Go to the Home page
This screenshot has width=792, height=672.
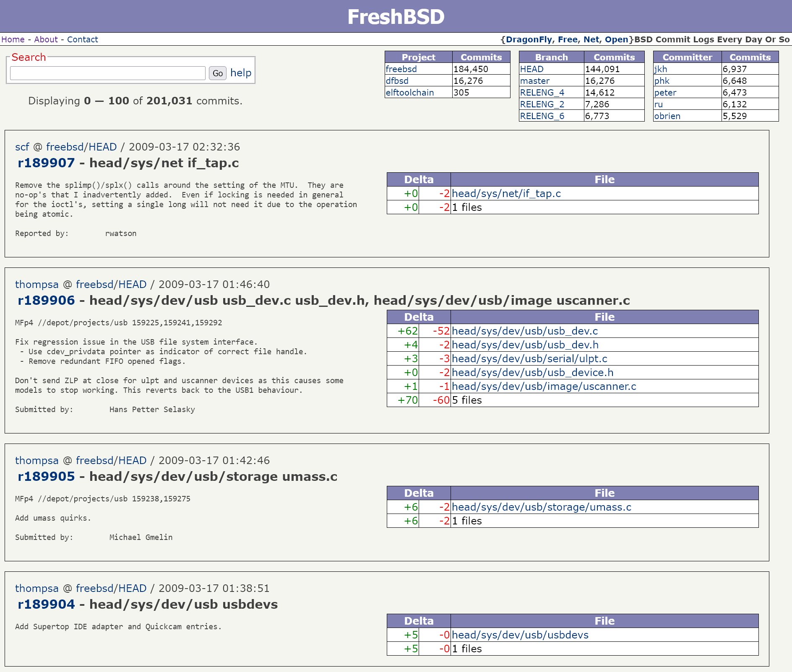click(x=13, y=39)
